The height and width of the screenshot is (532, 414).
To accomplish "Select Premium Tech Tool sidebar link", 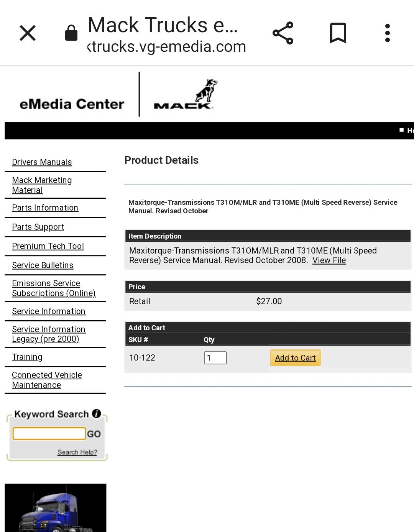I will pos(48,246).
